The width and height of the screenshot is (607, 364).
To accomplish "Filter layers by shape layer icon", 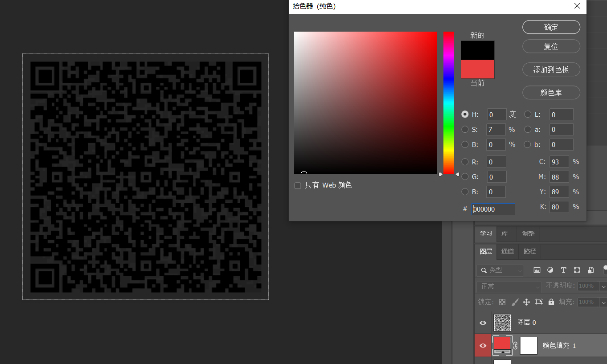I will coord(577,270).
